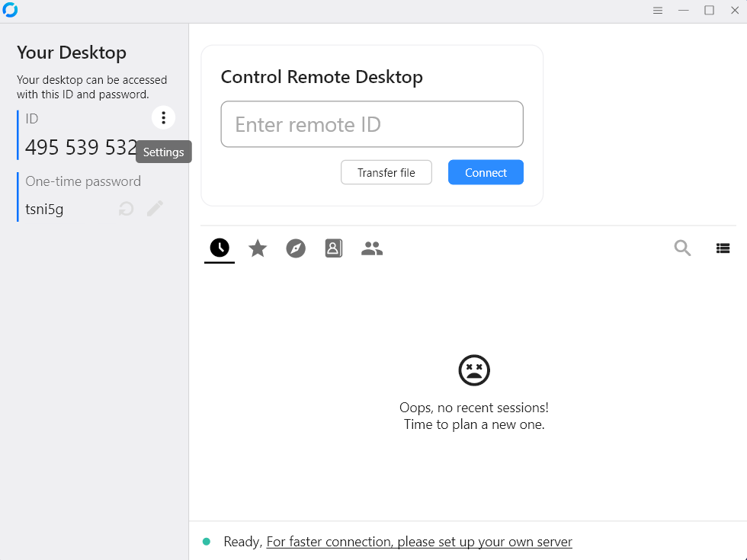The height and width of the screenshot is (560, 747).
Task: Click the desktop ID 495 539 532
Action: (x=81, y=147)
